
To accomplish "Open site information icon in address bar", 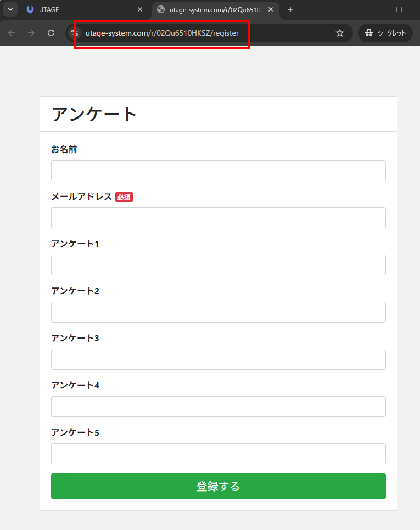I will coord(75,33).
